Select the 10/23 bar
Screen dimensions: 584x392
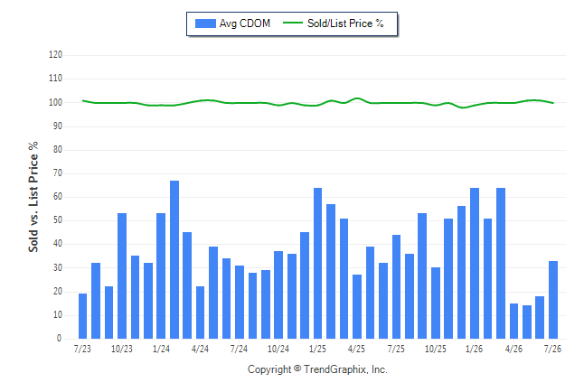[122, 275]
